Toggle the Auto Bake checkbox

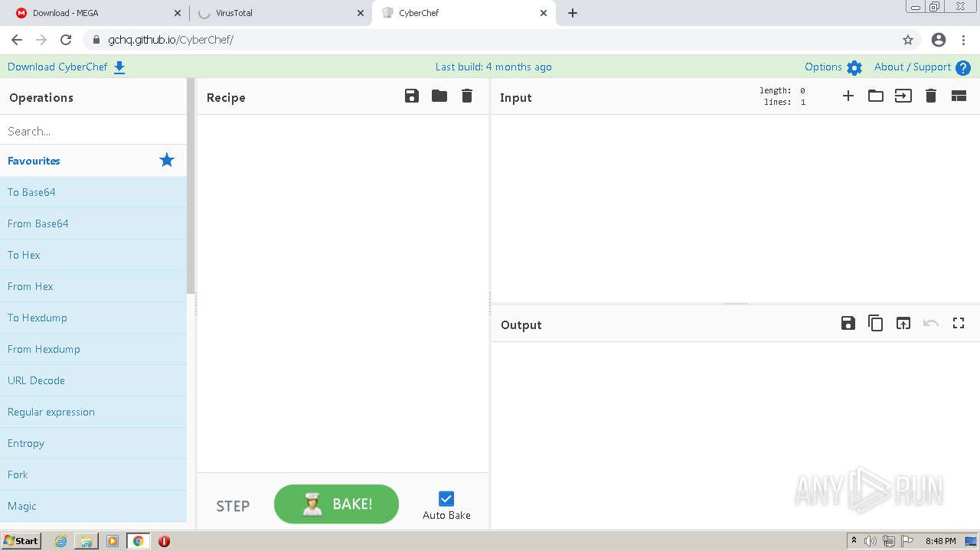tap(446, 499)
